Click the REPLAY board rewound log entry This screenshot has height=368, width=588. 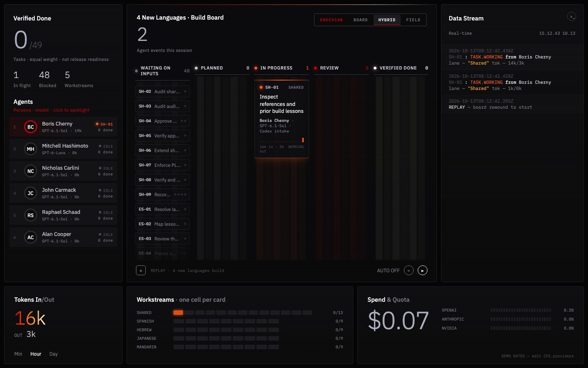click(512, 104)
